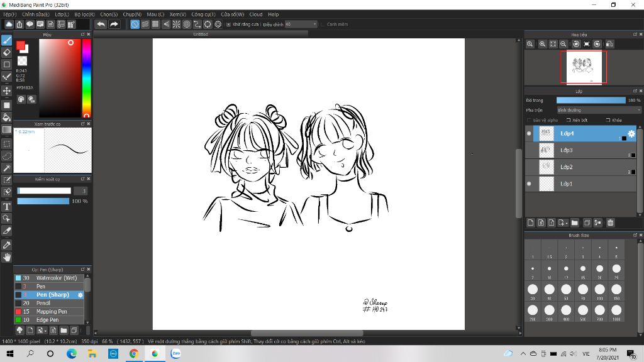Pick brush size 100 preset
Image resolution: width=644 pixels, height=362 pixels.
pyautogui.click(x=599, y=292)
